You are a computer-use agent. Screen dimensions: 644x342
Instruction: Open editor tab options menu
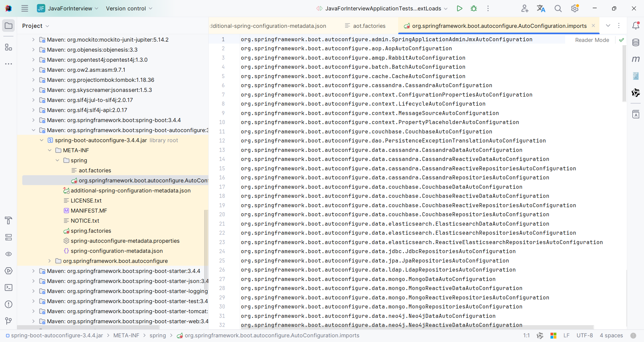pos(619,25)
